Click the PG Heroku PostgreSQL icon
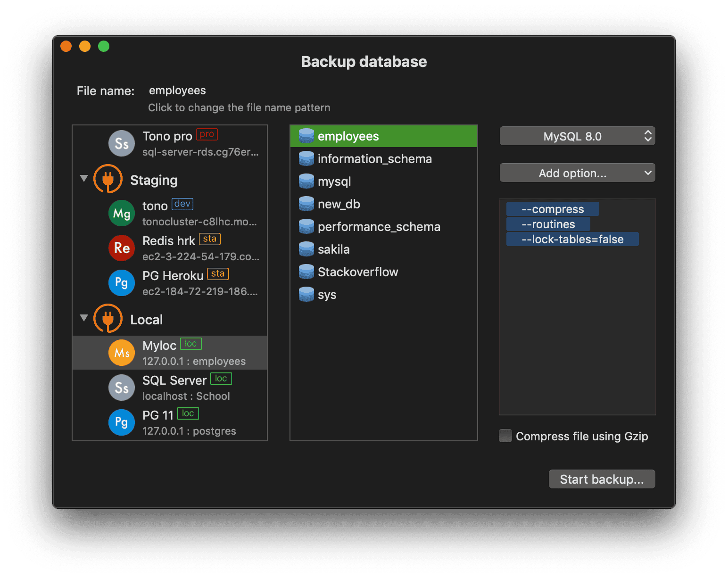Image resolution: width=728 pixels, height=578 pixels. click(x=122, y=283)
